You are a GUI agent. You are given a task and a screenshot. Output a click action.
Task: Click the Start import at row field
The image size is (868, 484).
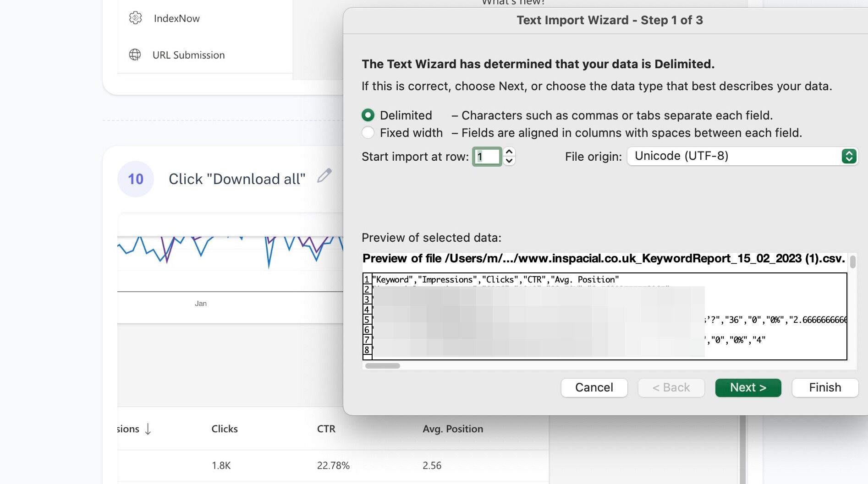(487, 157)
